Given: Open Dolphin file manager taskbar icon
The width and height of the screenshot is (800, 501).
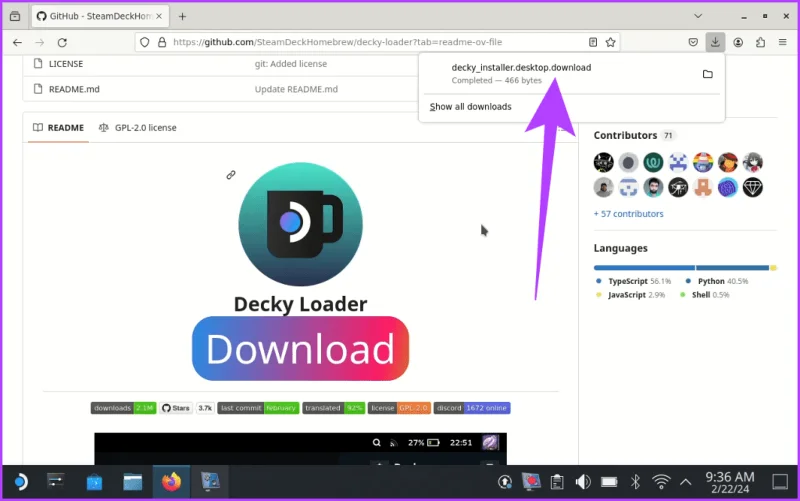Looking at the screenshot, I should tap(133, 482).
